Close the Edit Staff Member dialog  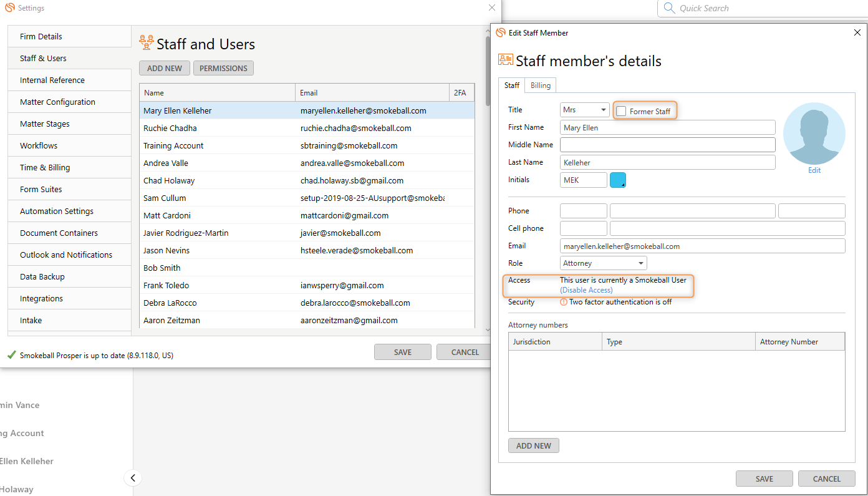pyautogui.click(x=857, y=32)
